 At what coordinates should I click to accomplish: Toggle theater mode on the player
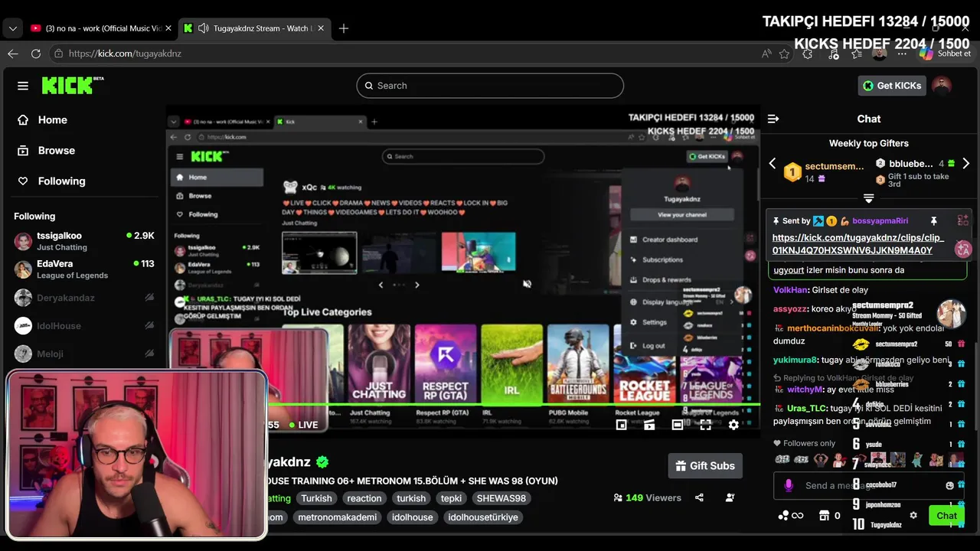pyautogui.click(x=678, y=425)
